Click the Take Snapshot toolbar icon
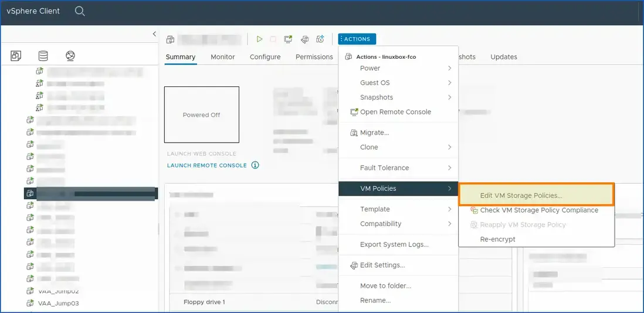Image resolution: width=644 pixels, height=313 pixels. [320, 39]
